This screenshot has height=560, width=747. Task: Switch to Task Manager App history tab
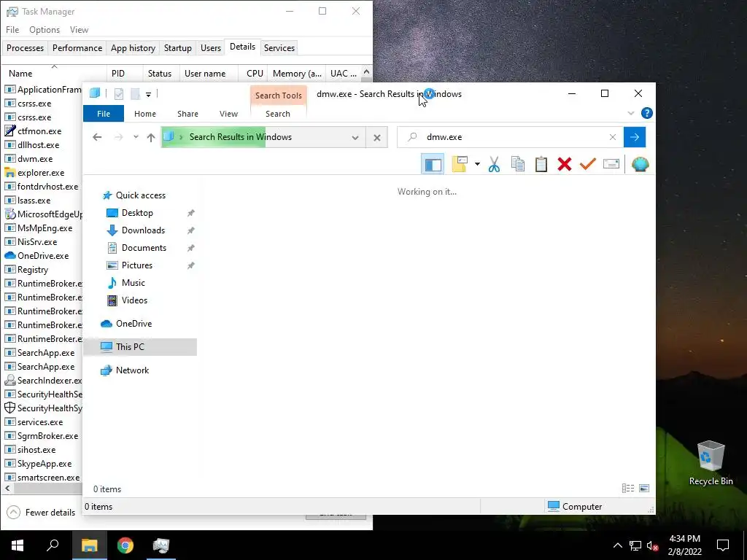133,48
